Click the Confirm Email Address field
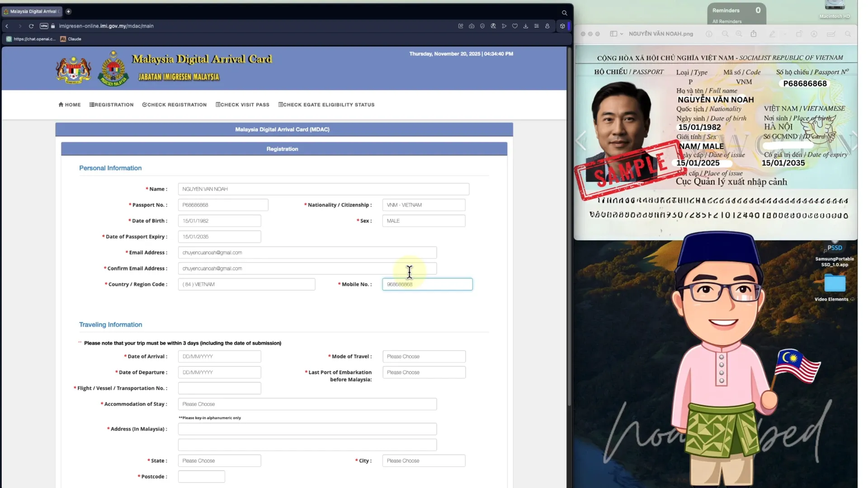 coord(307,268)
